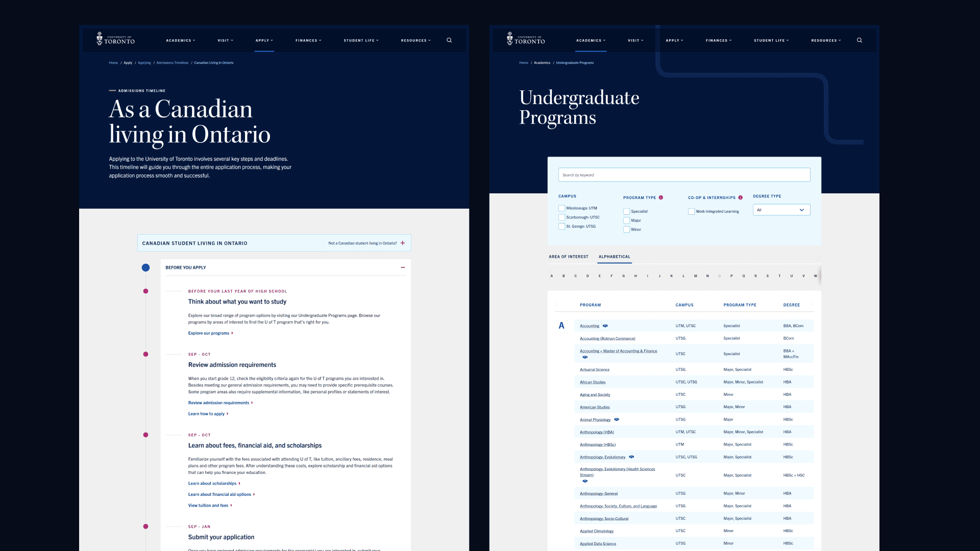Click the co-op icon under Anthropology: Evolutionary (Health Sciences Stream)
Screen dimensions: 980x551
[x=585, y=481]
